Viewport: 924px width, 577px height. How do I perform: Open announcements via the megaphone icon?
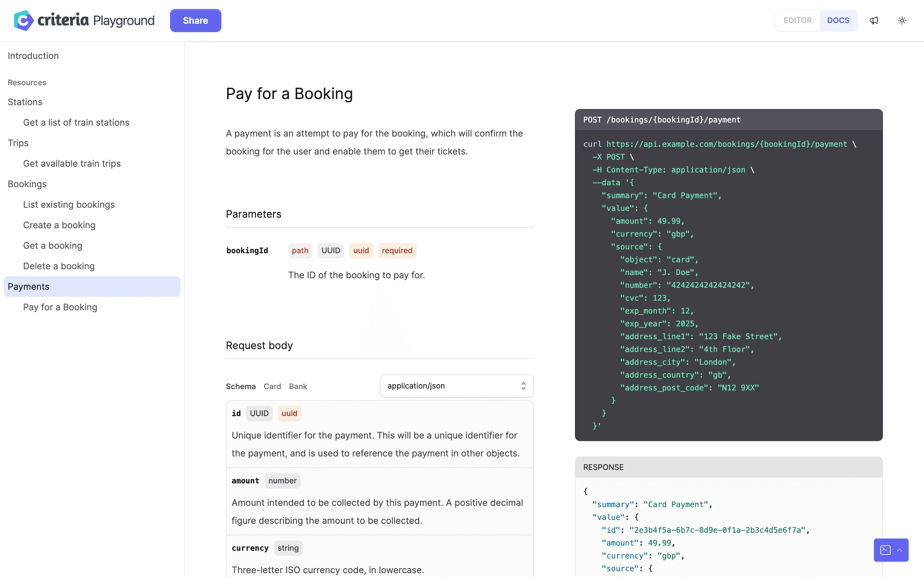[x=874, y=20]
